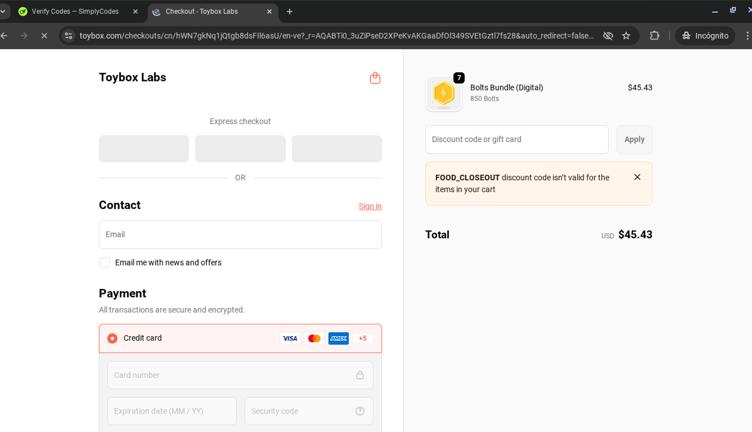Click the lock icon in Card number field

pos(360,375)
